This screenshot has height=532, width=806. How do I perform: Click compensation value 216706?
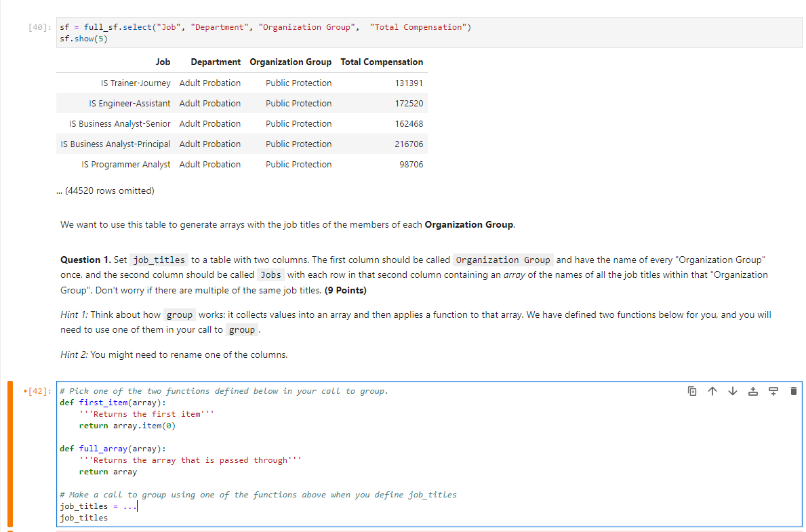click(409, 144)
